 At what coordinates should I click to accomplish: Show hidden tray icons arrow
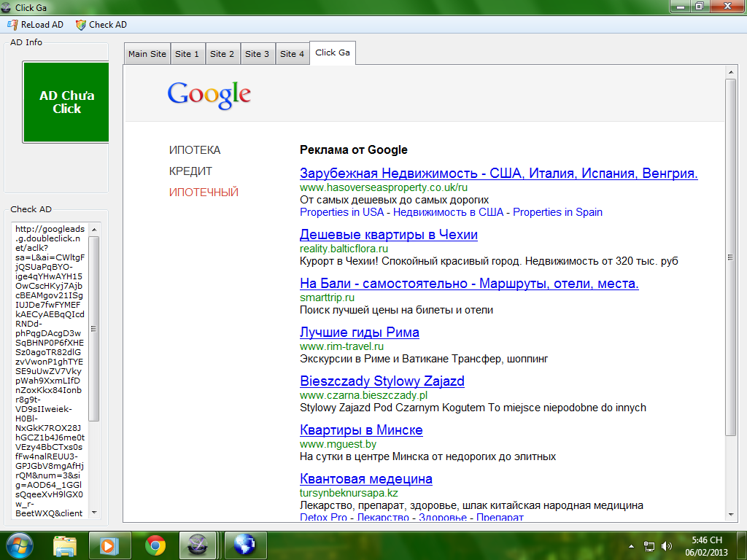click(x=631, y=546)
